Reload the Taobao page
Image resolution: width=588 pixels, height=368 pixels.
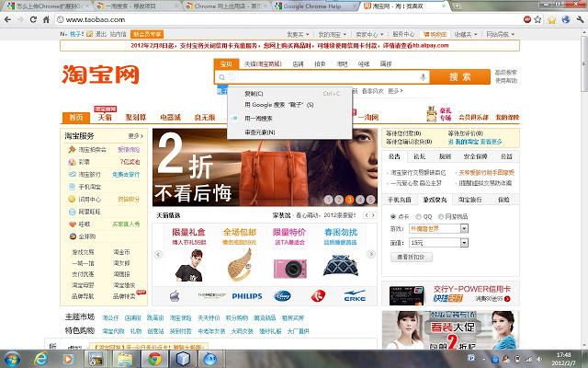point(33,19)
